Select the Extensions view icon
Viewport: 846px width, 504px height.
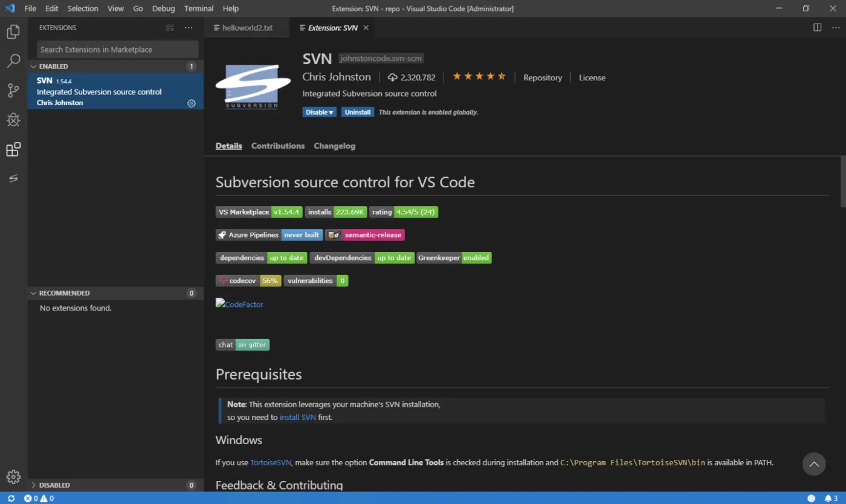point(13,149)
